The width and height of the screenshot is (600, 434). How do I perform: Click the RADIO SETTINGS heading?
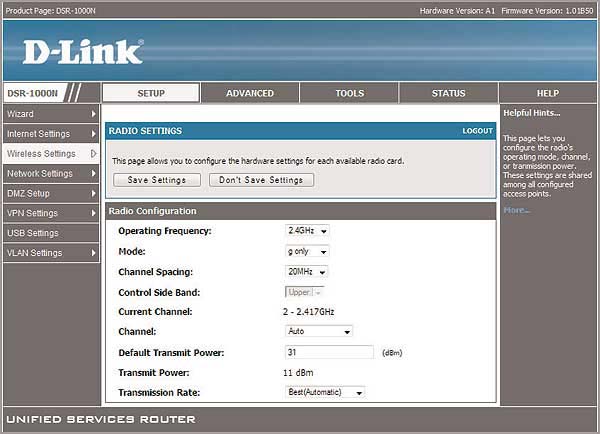point(145,131)
